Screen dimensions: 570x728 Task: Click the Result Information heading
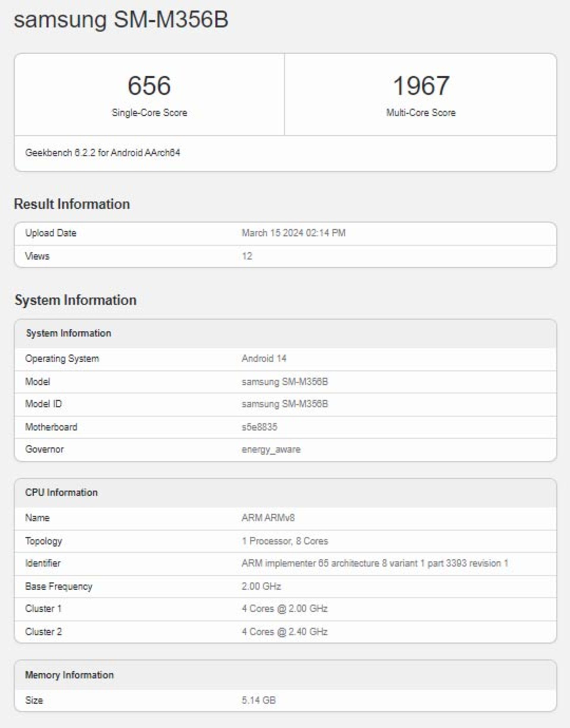pos(73,204)
